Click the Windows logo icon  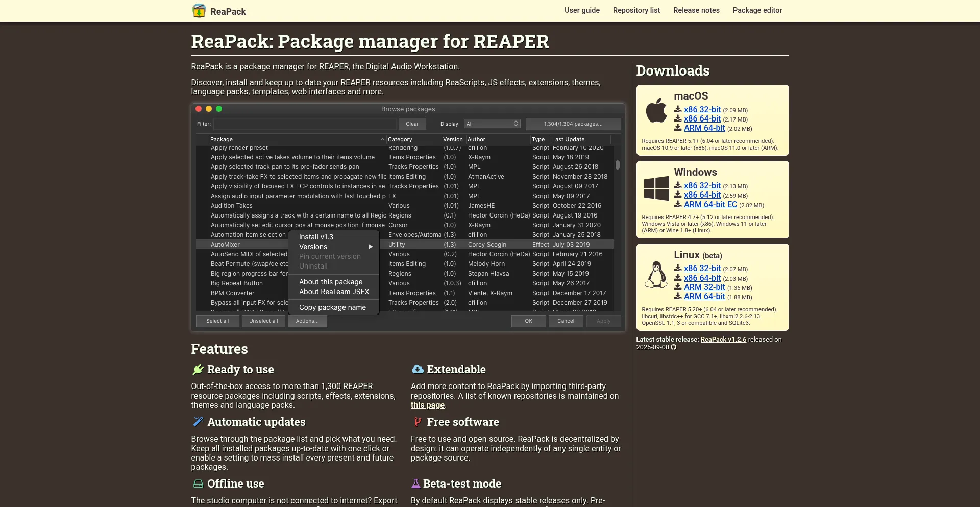coord(656,188)
